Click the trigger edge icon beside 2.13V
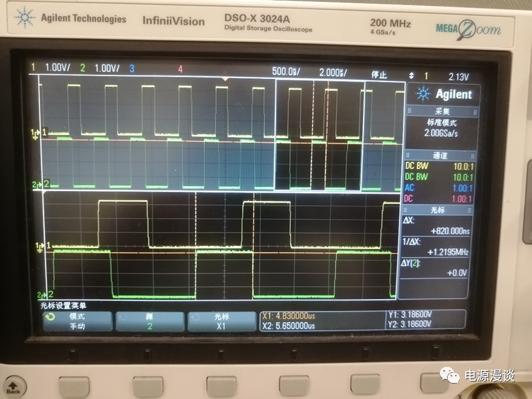 point(412,76)
